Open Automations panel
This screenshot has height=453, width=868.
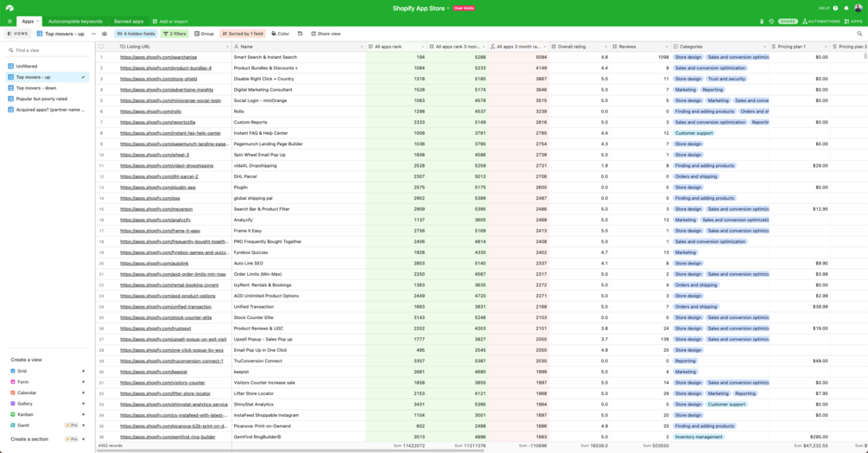821,22
